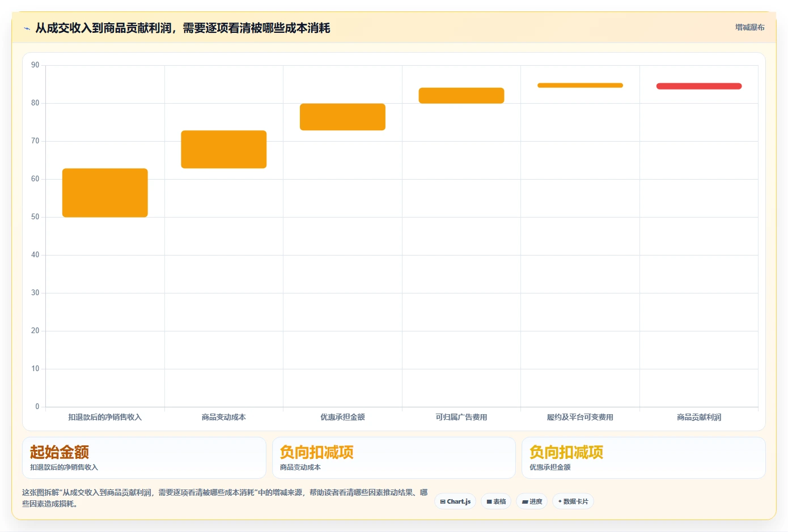
Task: Click the y-axis value 0
Action: [37, 406]
